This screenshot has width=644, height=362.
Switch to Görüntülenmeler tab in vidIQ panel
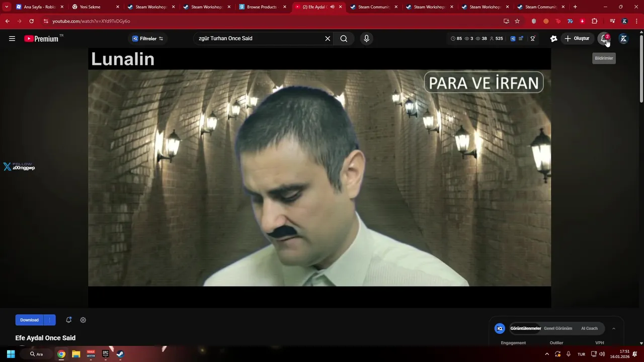pos(525,328)
